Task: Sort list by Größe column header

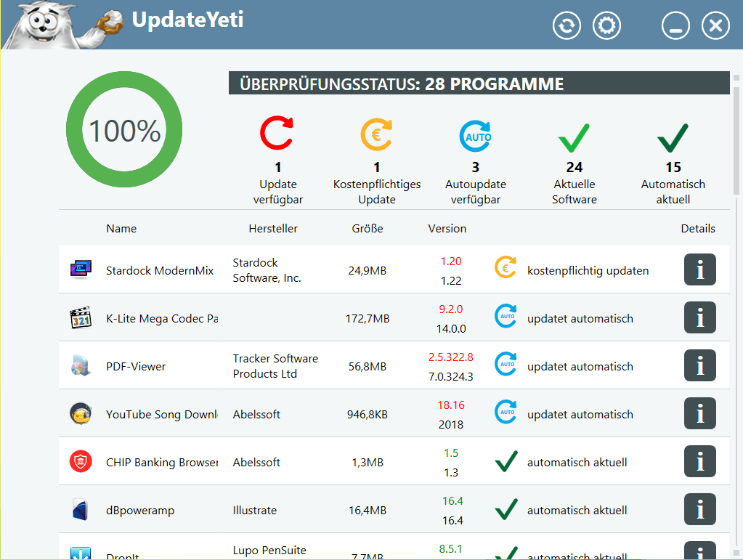Action: coord(367,229)
